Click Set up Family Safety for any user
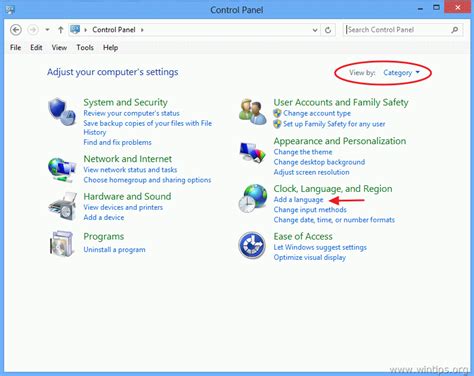The width and height of the screenshot is (474, 376). point(334,124)
